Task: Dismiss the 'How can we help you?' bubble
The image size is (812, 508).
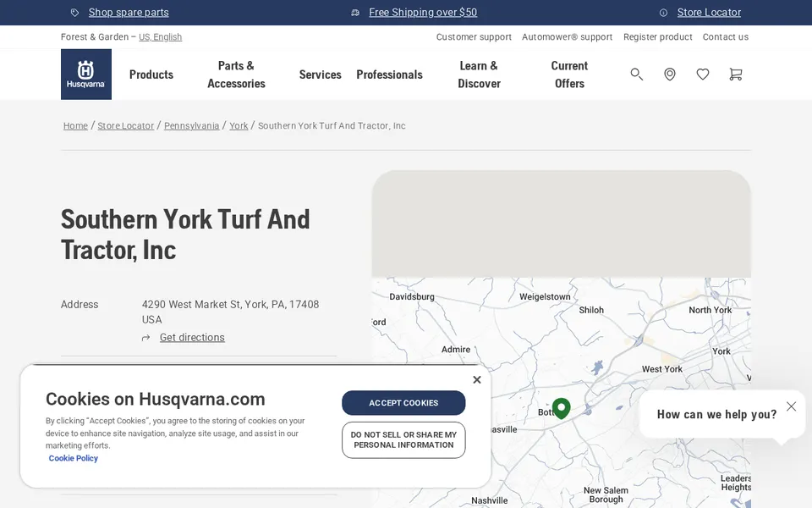Action: tap(792, 406)
